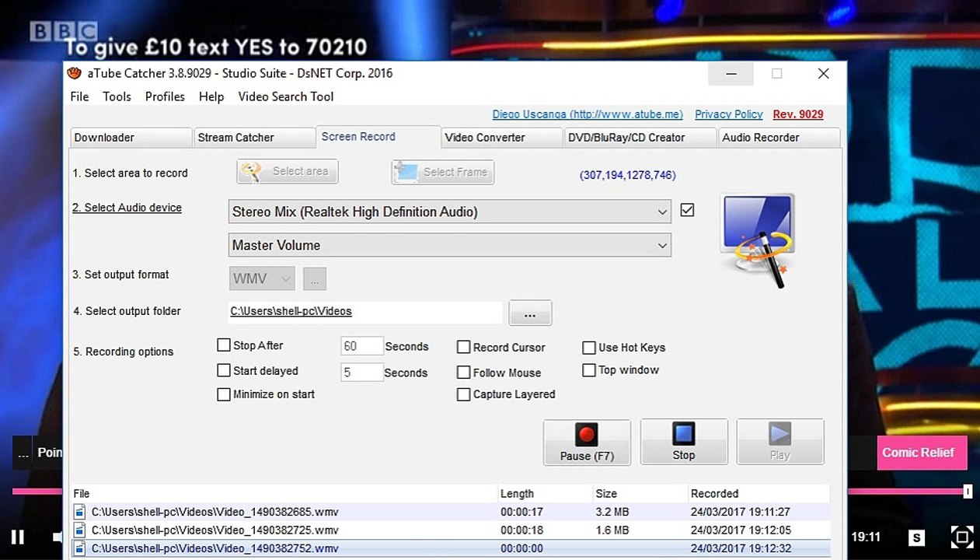Open the Profiles menu
Screen dimensions: 980x560
(x=165, y=96)
